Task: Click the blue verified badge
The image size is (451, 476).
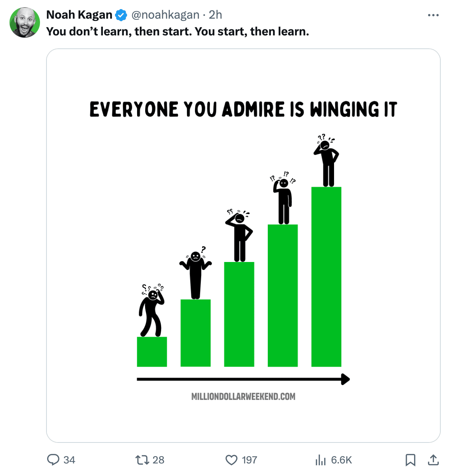Action: [121, 15]
